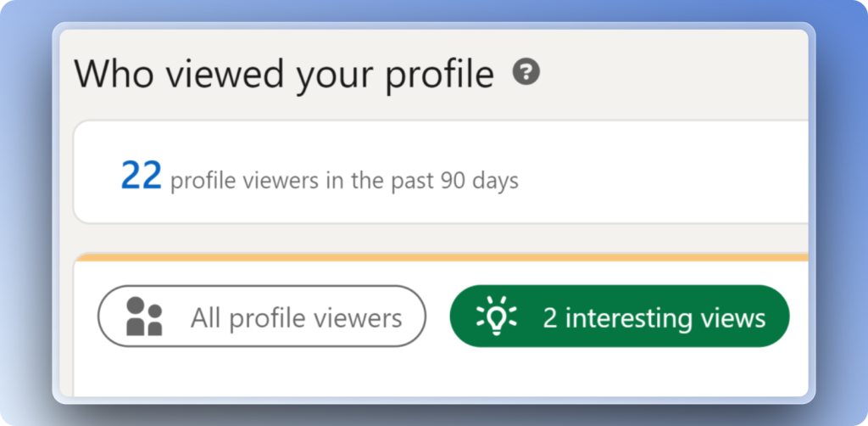Click the "All profile viewers" label text
This screenshot has width=868, height=426.
tap(296, 318)
